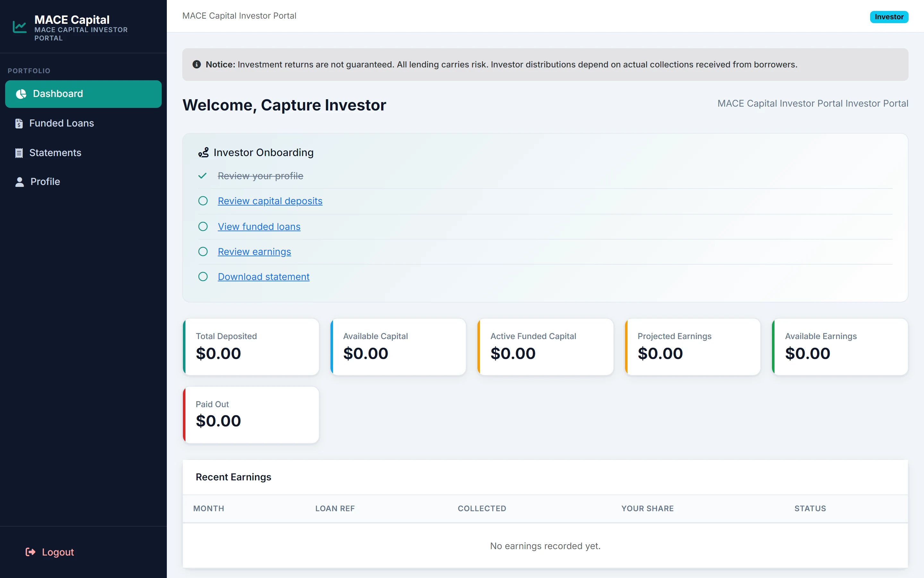Toggle the circle beside View funded loans
The image size is (924, 578).
click(x=203, y=227)
